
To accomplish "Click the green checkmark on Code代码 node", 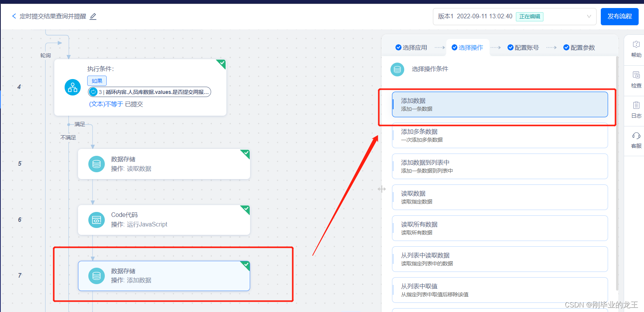I will pos(246,209).
